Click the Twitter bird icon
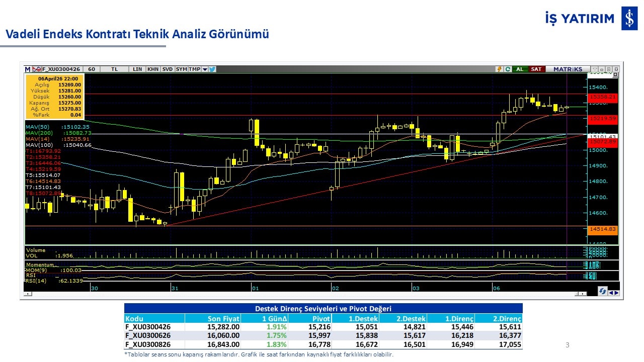 pos(212,69)
